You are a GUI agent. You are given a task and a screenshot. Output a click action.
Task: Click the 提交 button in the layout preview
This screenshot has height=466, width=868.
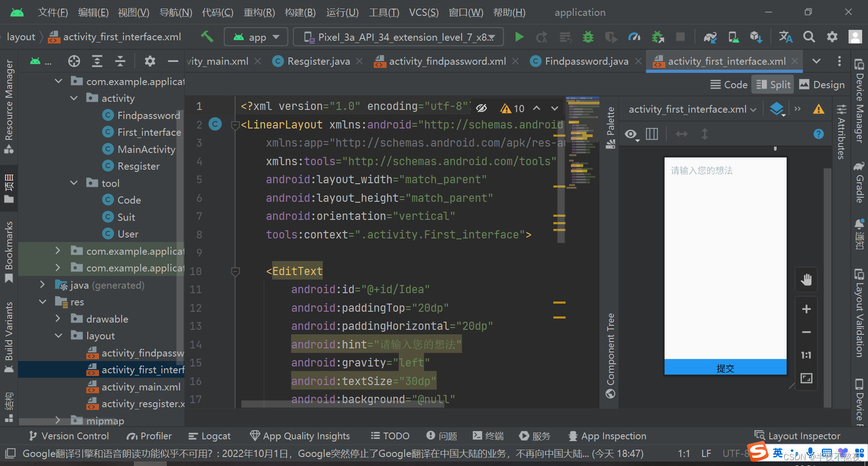coord(725,368)
